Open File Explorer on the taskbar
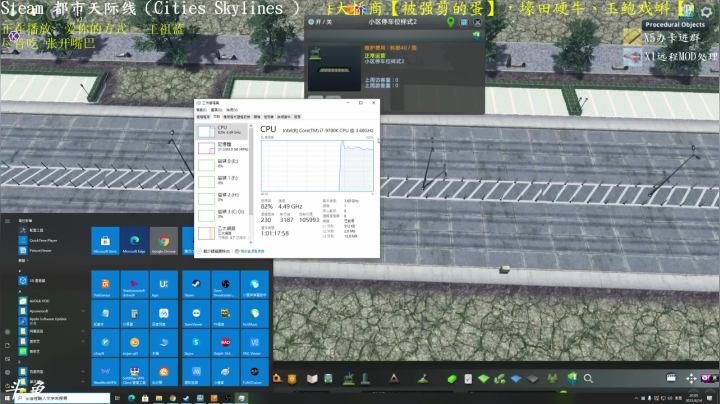 (159, 398)
